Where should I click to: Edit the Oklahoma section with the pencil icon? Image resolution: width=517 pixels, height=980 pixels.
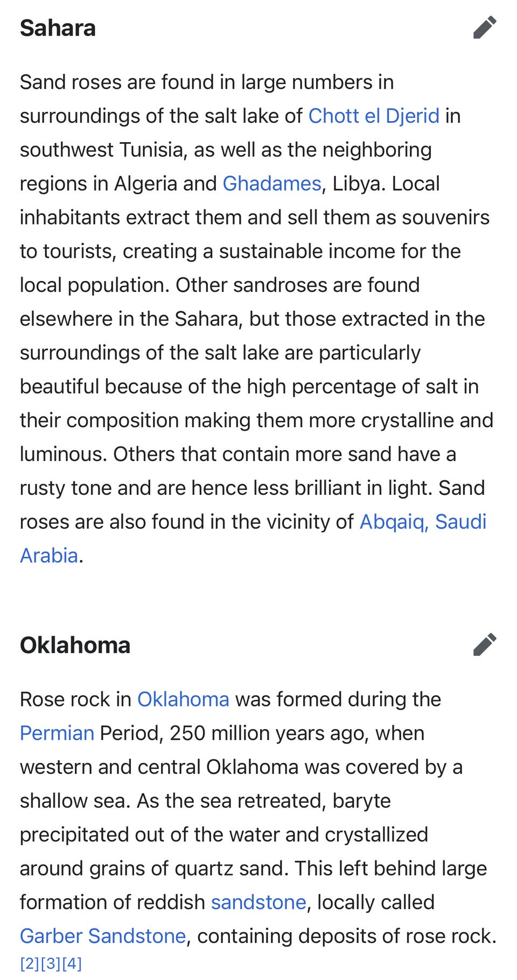485,645
